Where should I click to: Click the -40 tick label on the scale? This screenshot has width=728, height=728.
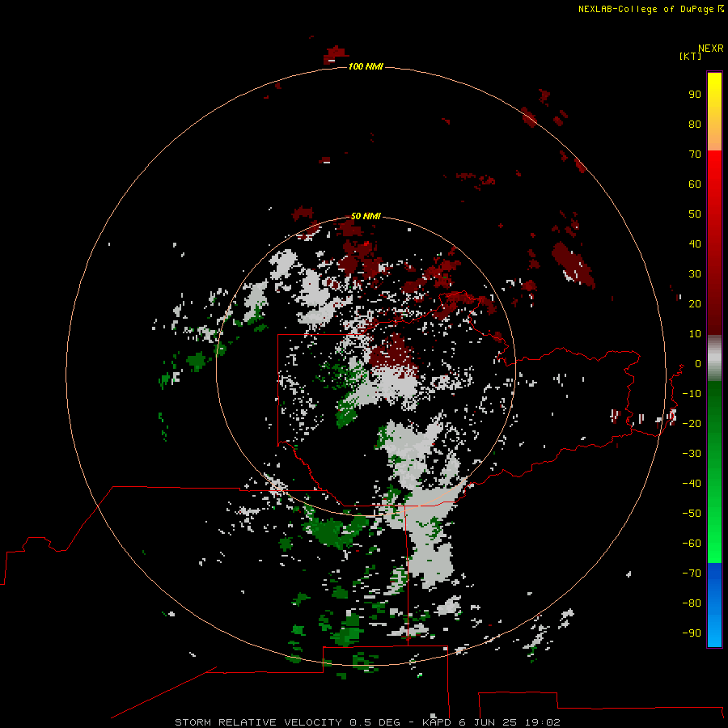point(692,484)
